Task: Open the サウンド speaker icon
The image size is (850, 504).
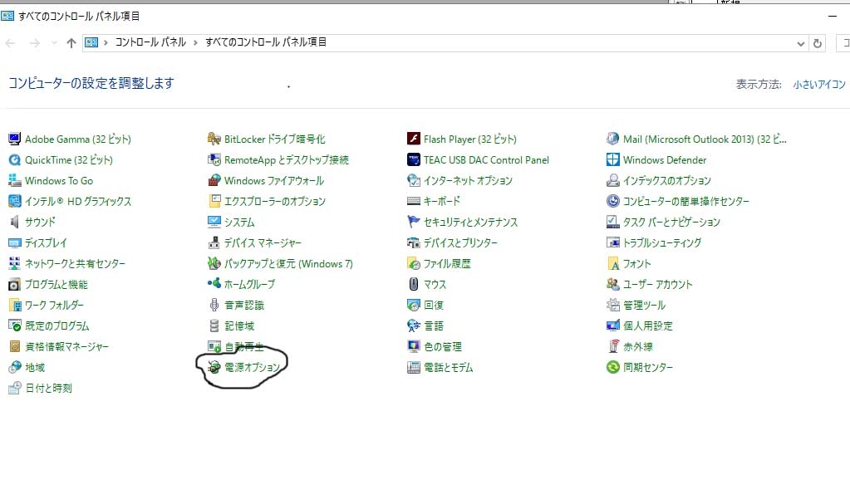Action: coord(15,222)
